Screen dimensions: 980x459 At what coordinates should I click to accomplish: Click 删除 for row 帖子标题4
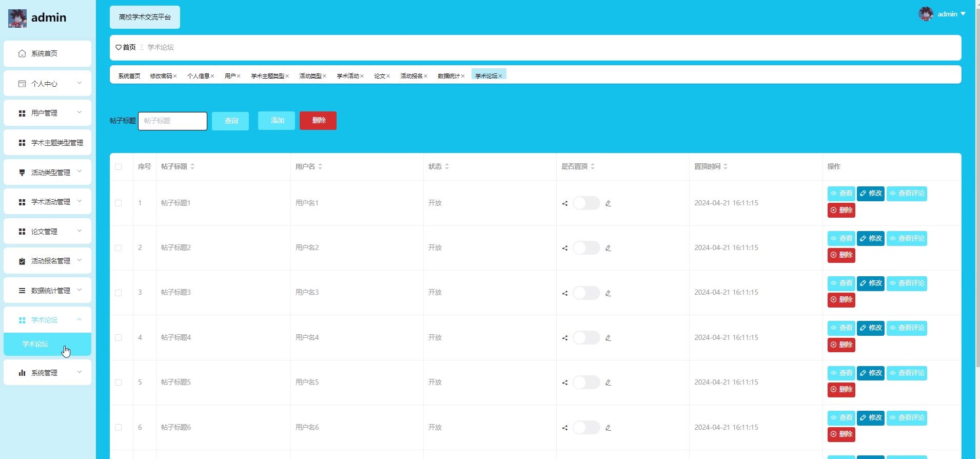pyautogui.click(x=841, y=345)
